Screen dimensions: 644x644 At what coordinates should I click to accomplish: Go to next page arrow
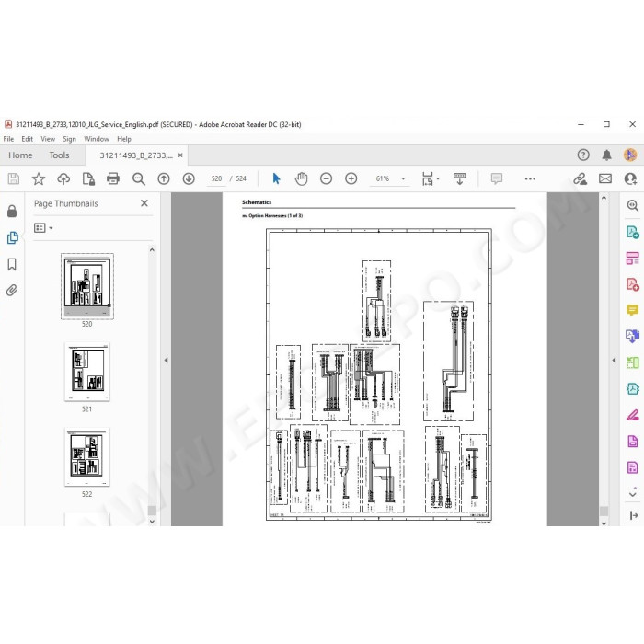189,178
